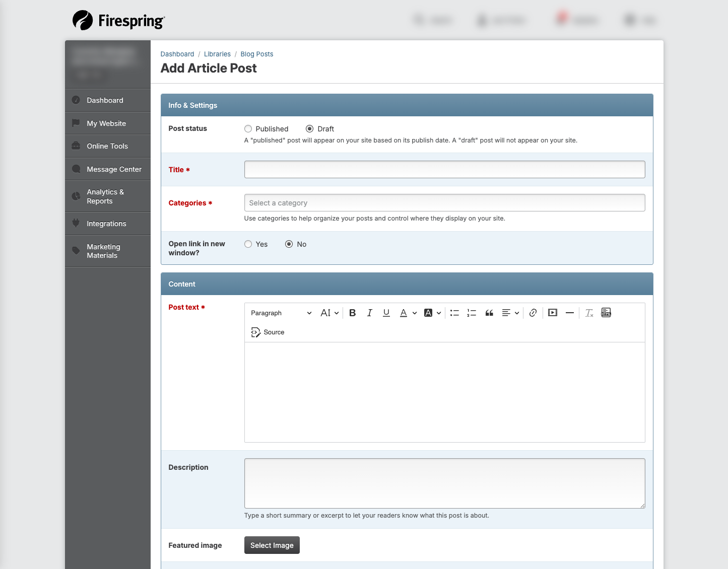This screenshot has width=728, height=569.
Task: Click the Select Image button
Action: 272,545
